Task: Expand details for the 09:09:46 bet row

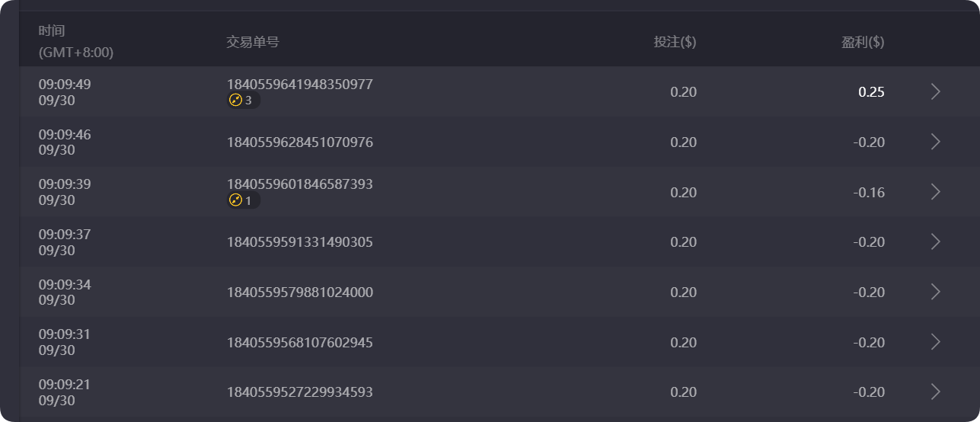Action: [x=936, y=142]
